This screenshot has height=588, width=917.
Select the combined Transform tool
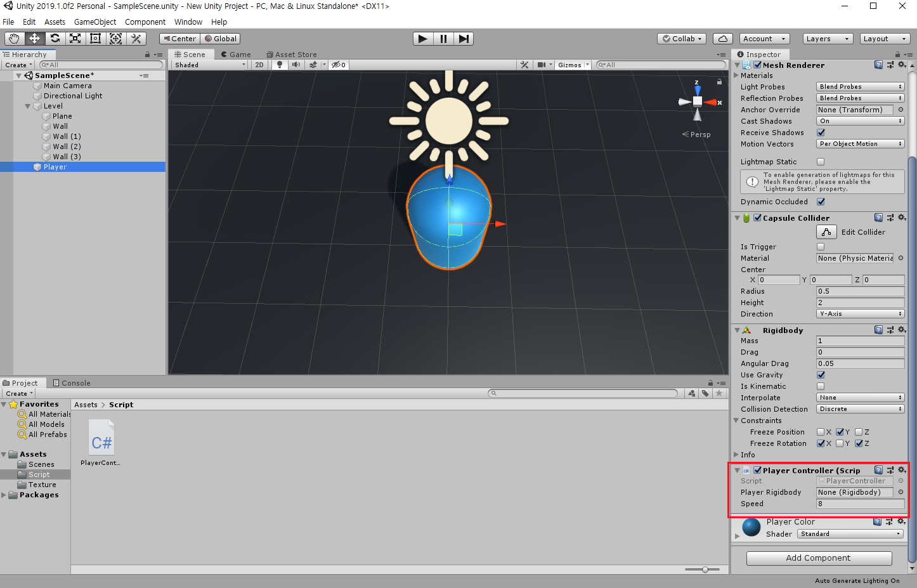tap(115, 39)
